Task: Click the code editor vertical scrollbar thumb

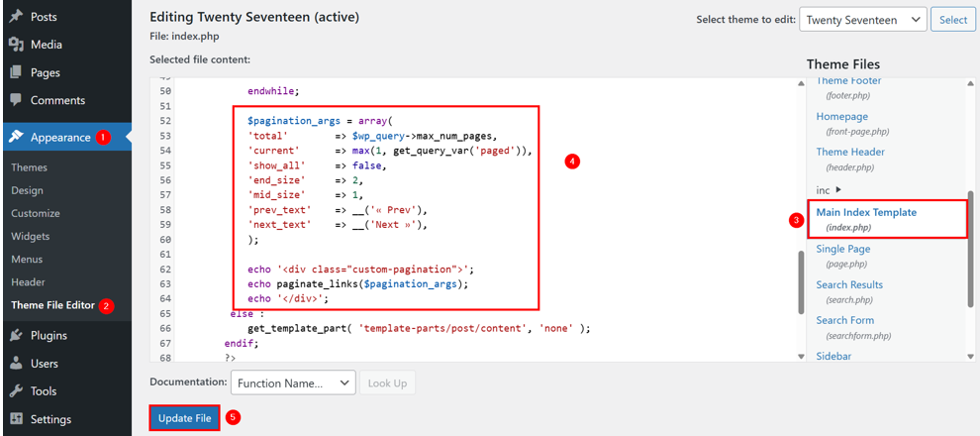Action: point(801,282)
